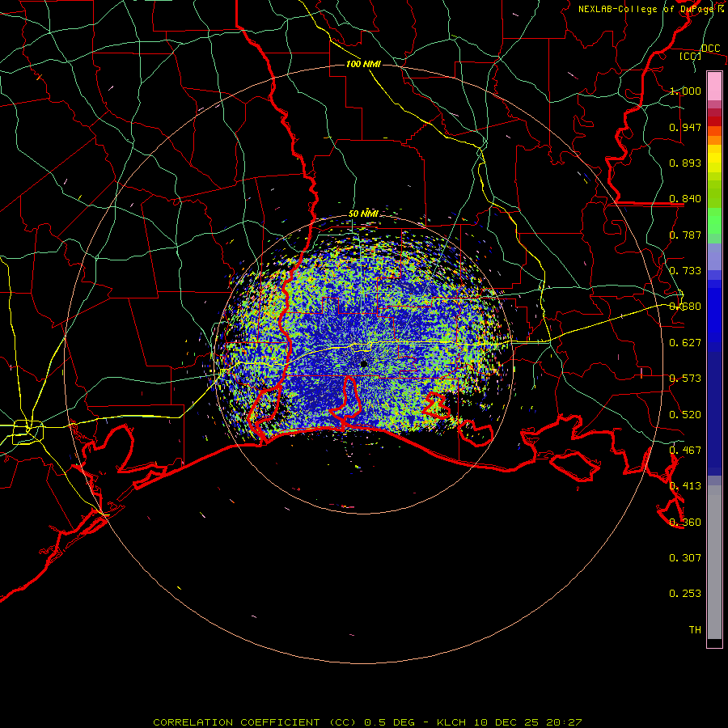Click the 0.840 legend value
The height and width of the screenshot is (728, 728).
(685, 199)
